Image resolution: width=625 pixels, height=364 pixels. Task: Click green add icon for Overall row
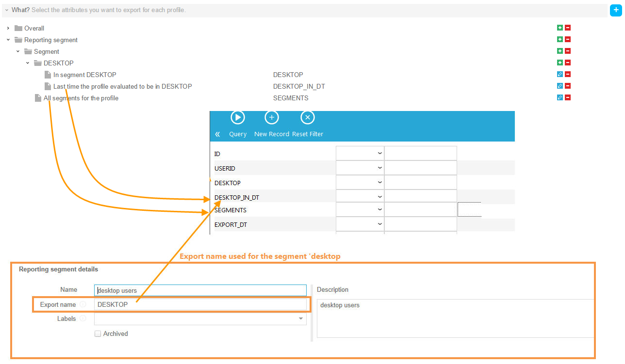point(559,28)
